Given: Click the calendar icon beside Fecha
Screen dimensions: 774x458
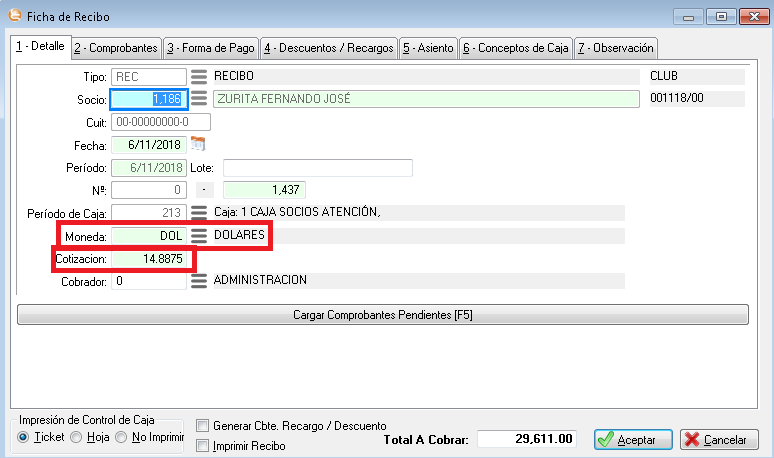Looking at the screenshot, I should (x=197, y=143).
